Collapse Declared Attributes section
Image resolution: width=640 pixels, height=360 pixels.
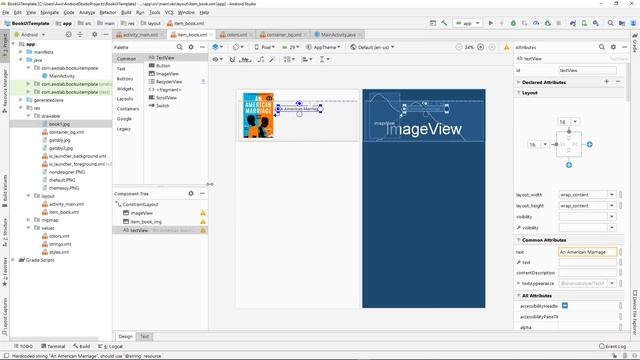519,82
